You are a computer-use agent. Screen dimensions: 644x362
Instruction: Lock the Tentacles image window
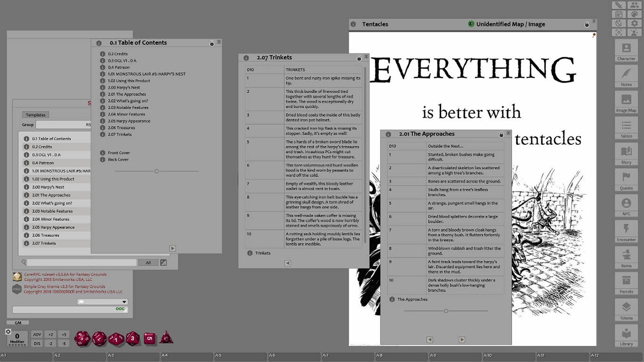click(x=587, y=24)
